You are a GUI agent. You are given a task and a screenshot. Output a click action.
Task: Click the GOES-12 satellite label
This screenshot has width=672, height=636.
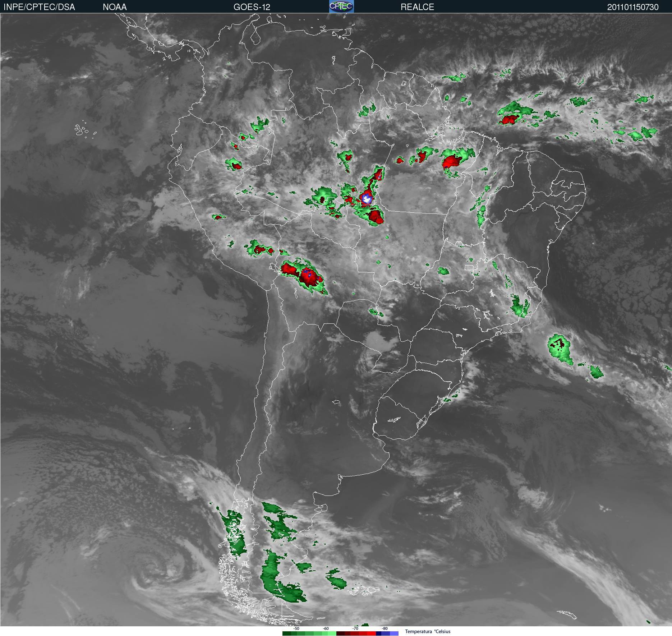tap(252, 7)
